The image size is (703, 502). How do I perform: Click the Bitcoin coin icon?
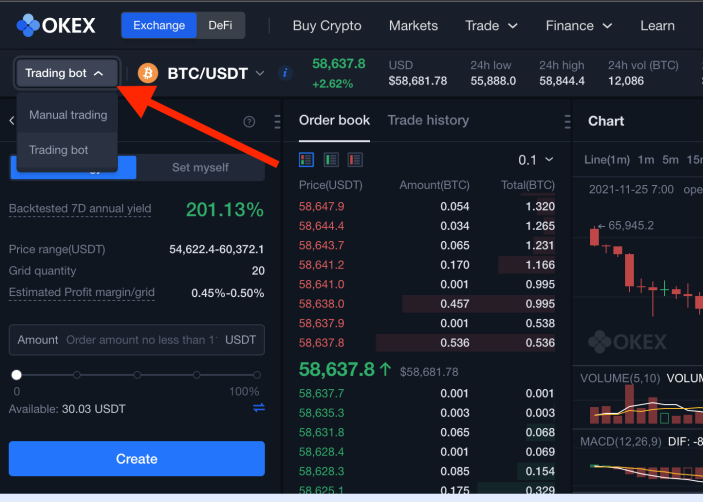[148, 73]
